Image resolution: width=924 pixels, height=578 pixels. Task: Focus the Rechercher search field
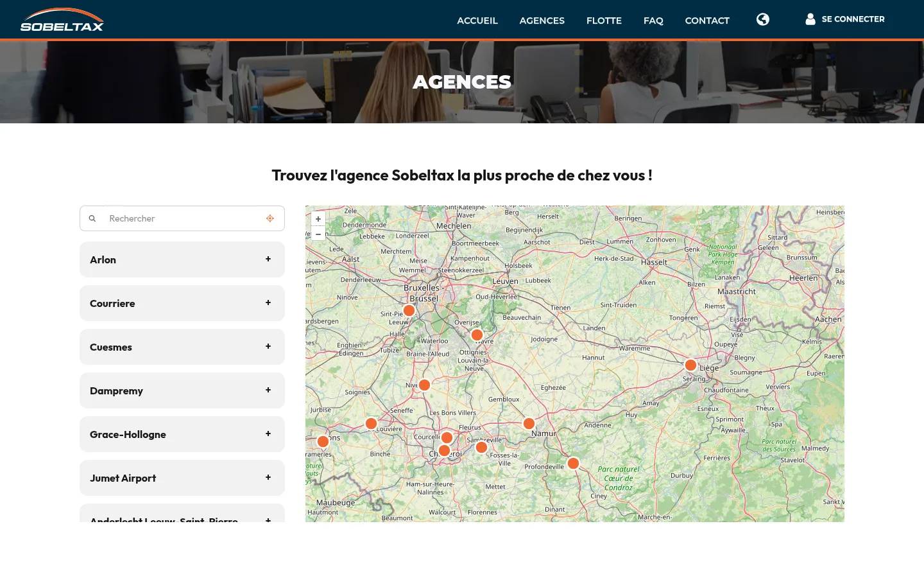(x=182, y=218)
